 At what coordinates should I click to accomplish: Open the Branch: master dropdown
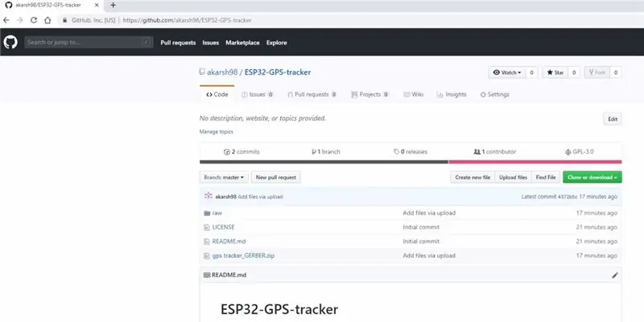click(225, 177)
